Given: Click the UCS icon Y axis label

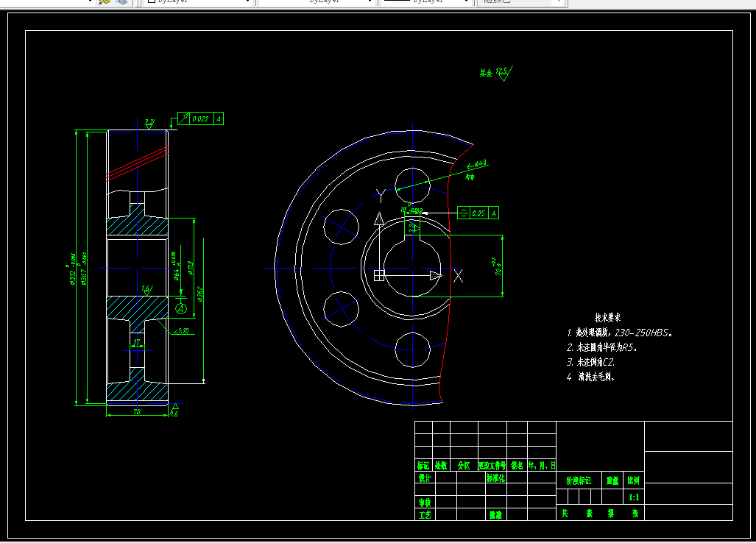Looking at the screenshot, I should pyautogui.click(x=381, y=196).
